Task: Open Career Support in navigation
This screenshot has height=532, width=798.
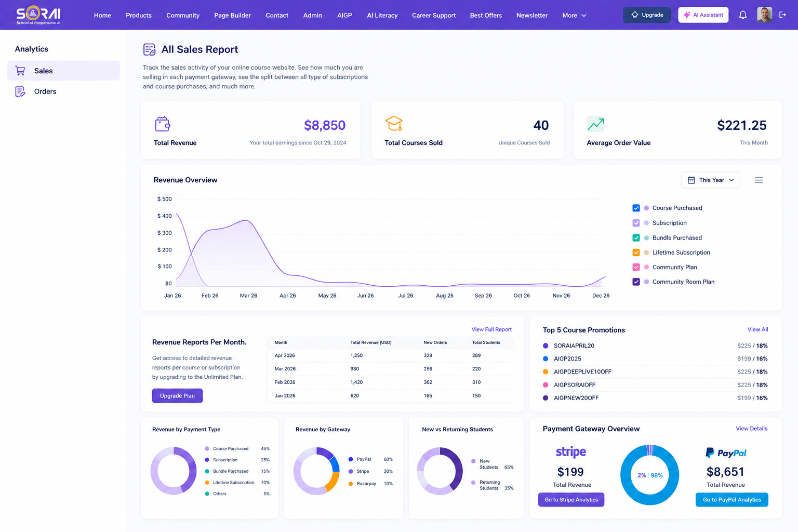Action: pos(434,15)
